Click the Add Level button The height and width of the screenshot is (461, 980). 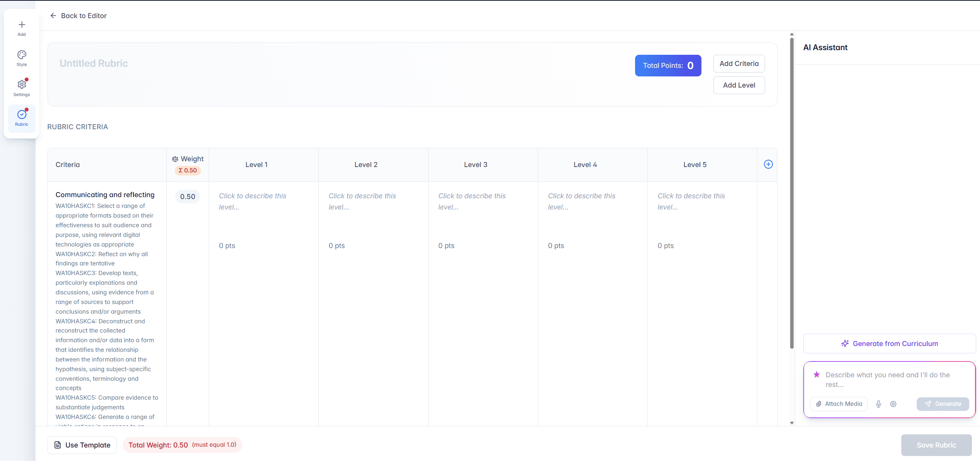[x=739, y=85]
